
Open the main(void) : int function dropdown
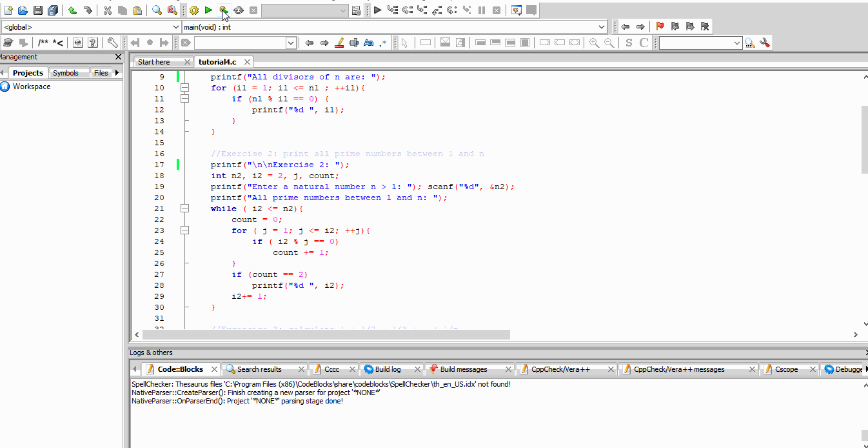click(602, 26)
